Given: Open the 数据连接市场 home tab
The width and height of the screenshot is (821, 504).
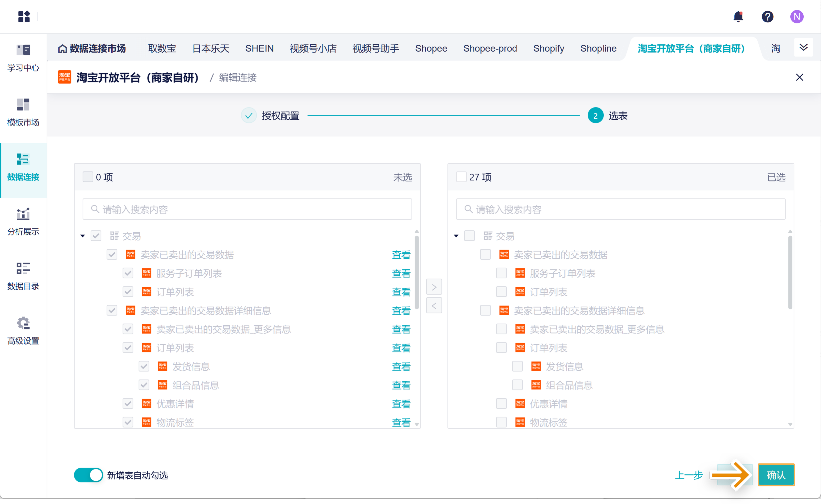Looking at the screenshot, I should pyautogui.click(x=92, y=49).
